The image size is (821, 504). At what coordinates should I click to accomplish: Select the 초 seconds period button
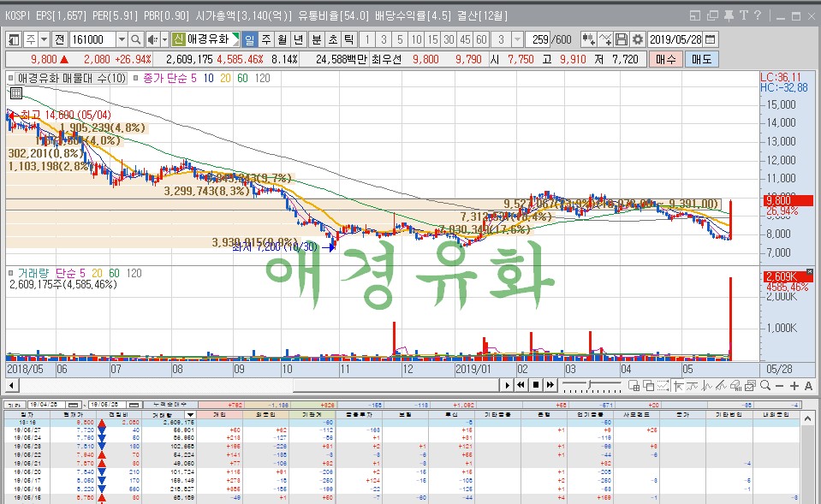point(333,39)
